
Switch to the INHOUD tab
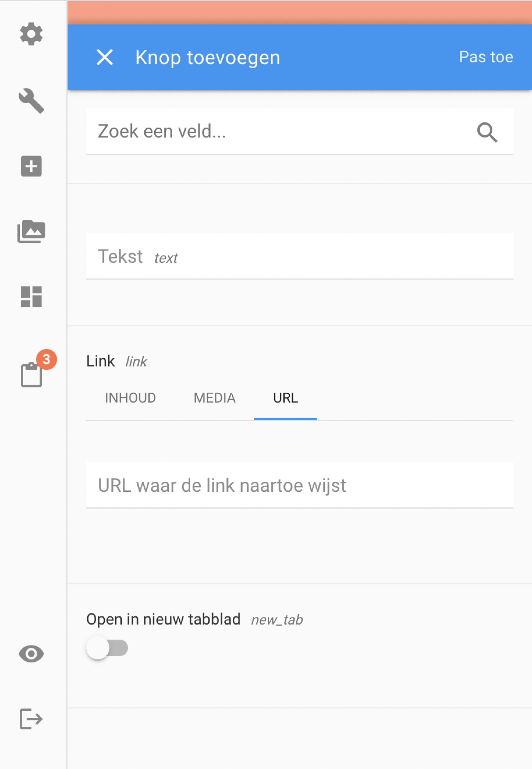click(x=130, y=398)
